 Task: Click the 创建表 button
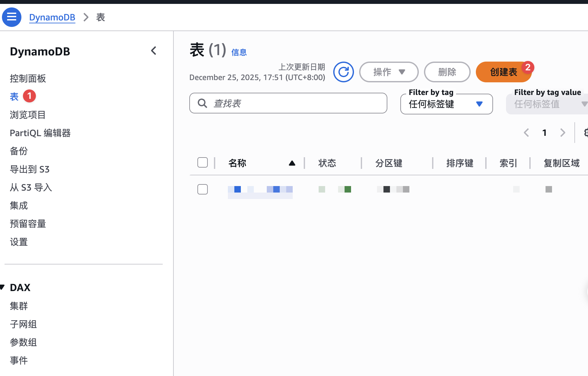pos(503,72)
